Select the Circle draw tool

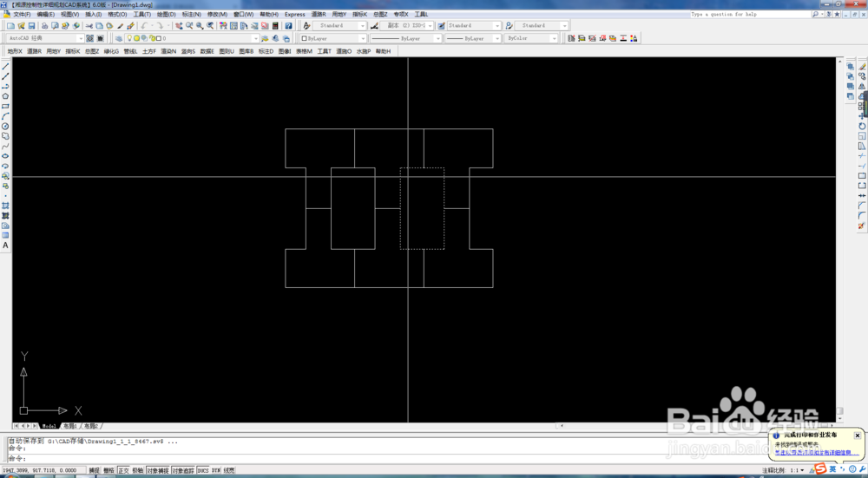pyautogui.click(x=5, y=126)
